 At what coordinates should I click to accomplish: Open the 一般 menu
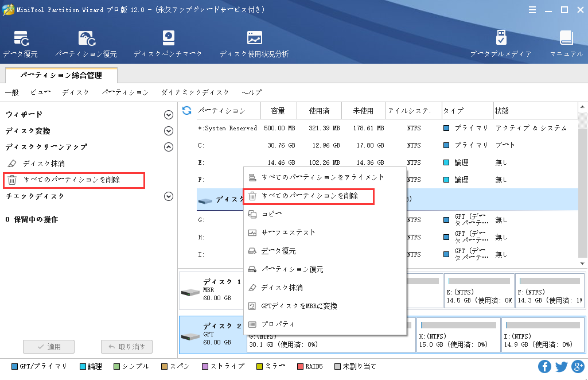click(12, 92)
